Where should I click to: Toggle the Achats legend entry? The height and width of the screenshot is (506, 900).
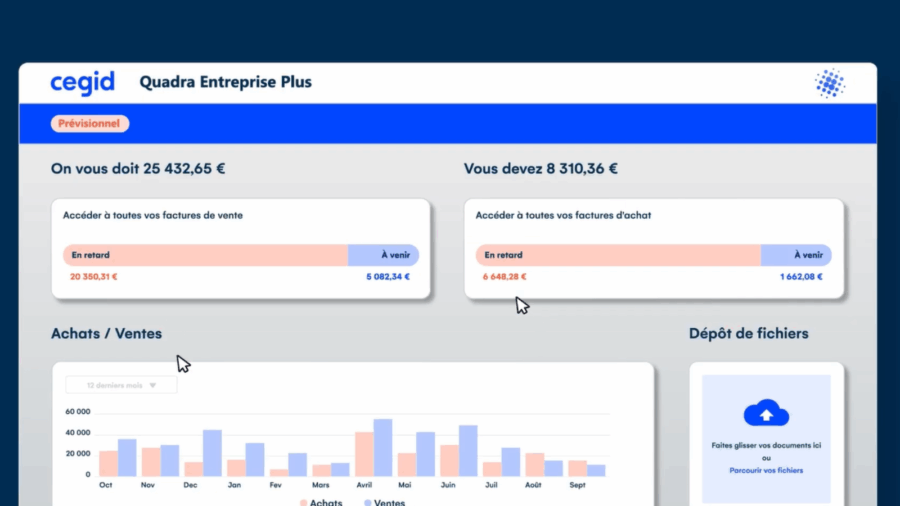(321, 503)
